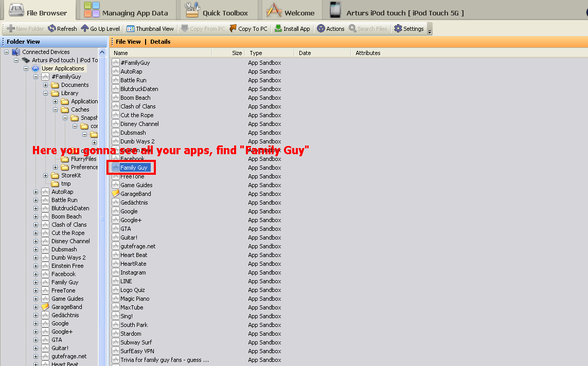This screenshot has width=588, height=366.
Task: Select Subway Surf in file list
Action: 136,342
